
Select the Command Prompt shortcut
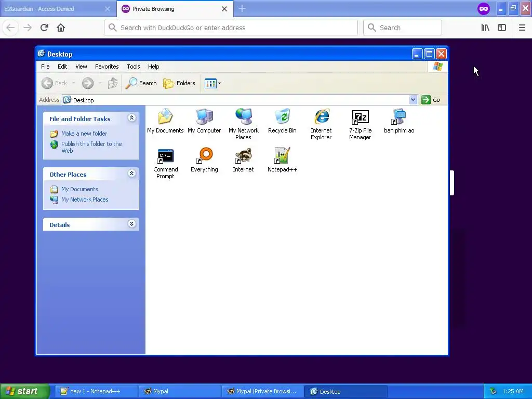(165, 163)
